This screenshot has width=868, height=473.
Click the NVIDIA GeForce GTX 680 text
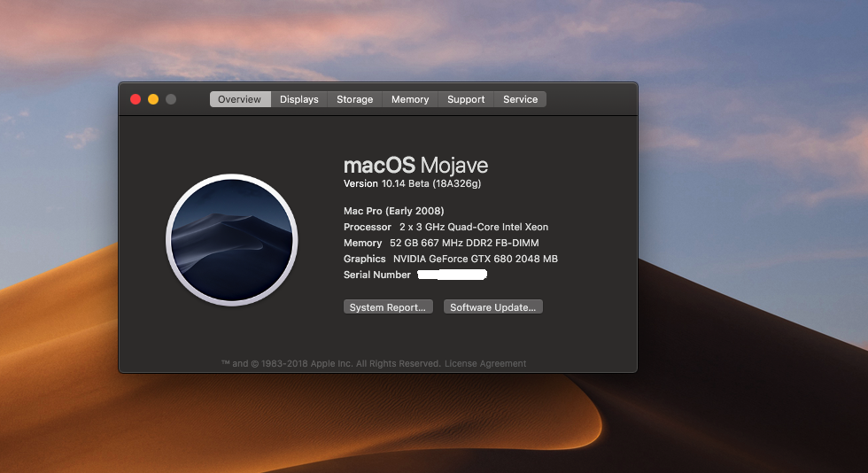click(476, 259)
